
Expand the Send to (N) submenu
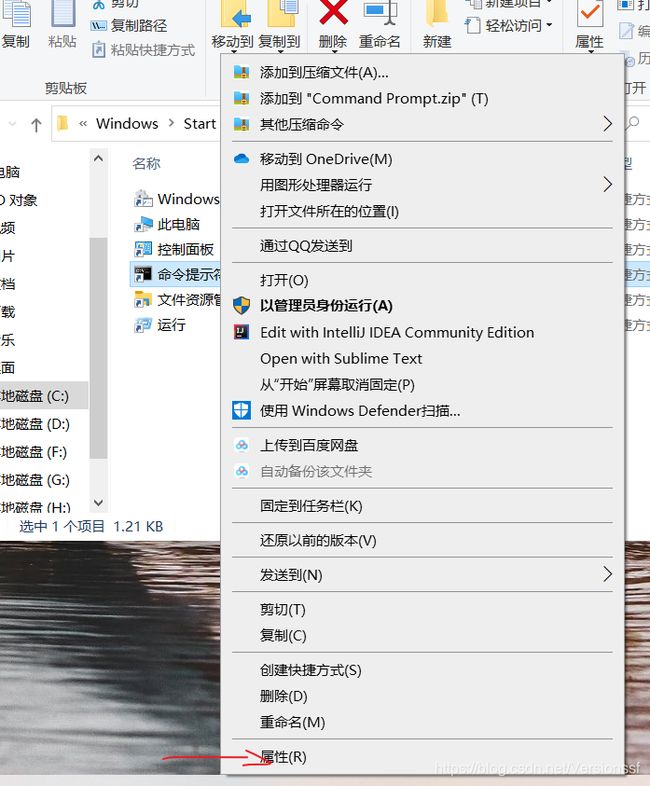click(422, 575)
